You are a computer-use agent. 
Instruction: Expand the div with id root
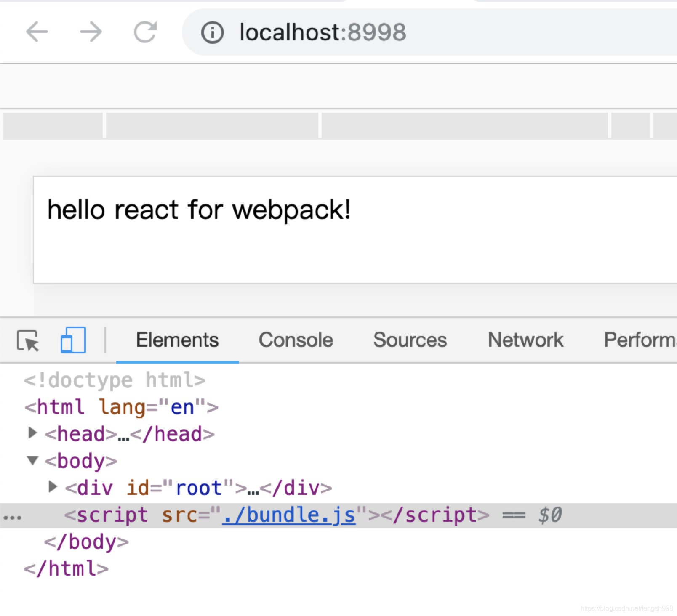[52, 487]
